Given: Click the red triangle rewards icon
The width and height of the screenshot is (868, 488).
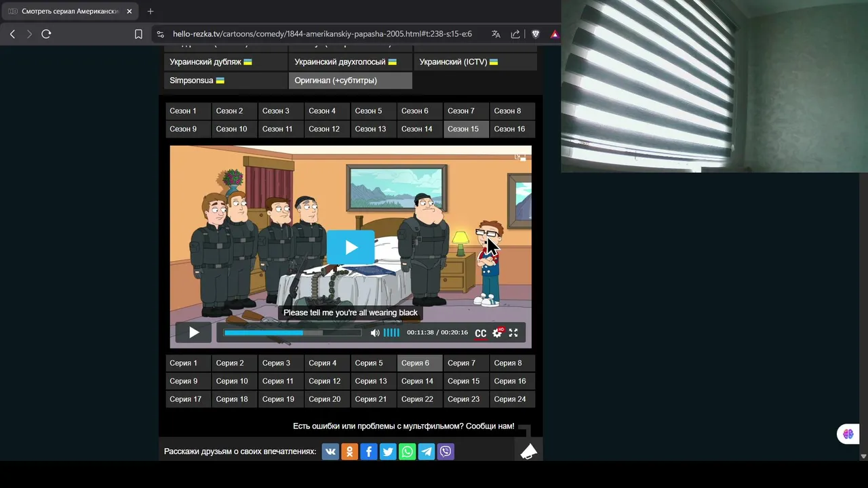Looking at the screenshot, I should pos(555,34).
